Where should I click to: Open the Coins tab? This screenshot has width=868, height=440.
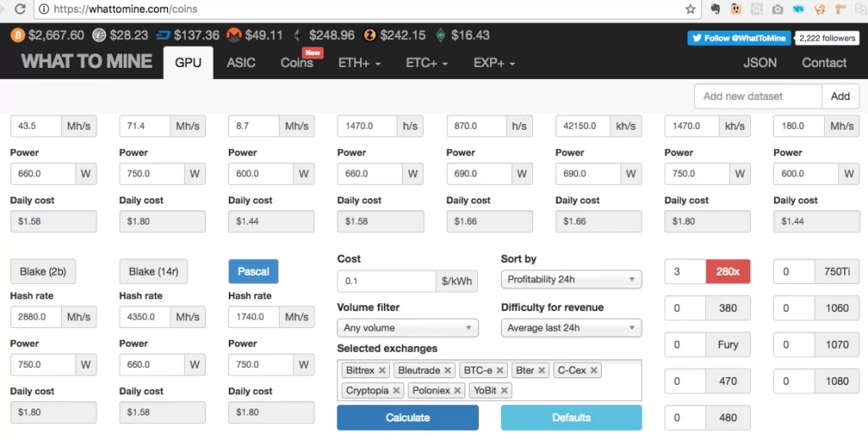pyautogui.click(x=297, y=63)
